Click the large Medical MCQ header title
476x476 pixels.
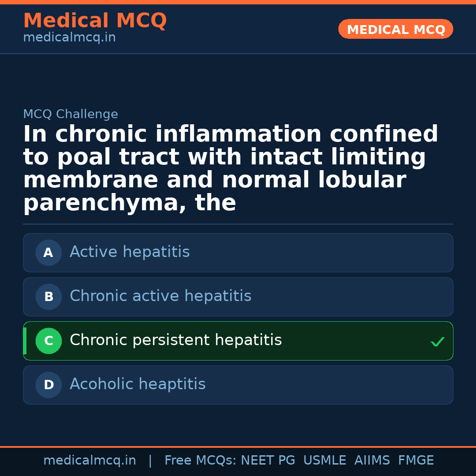tap(95, 21)
